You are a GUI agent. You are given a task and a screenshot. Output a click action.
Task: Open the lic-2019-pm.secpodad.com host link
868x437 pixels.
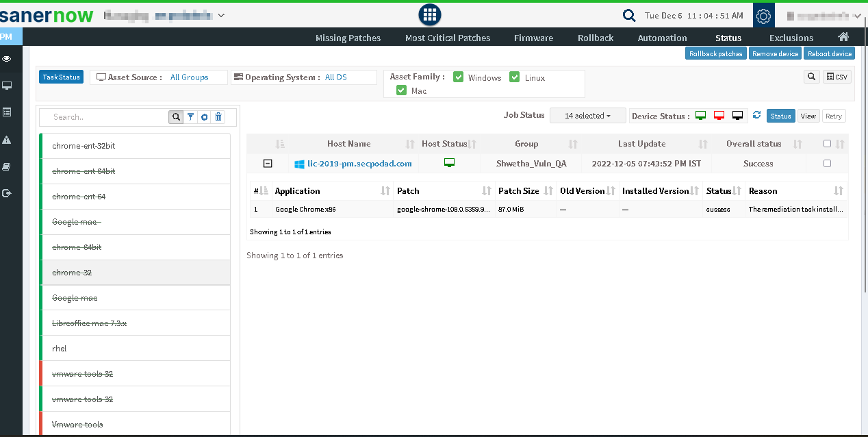(x=359, y=164)
